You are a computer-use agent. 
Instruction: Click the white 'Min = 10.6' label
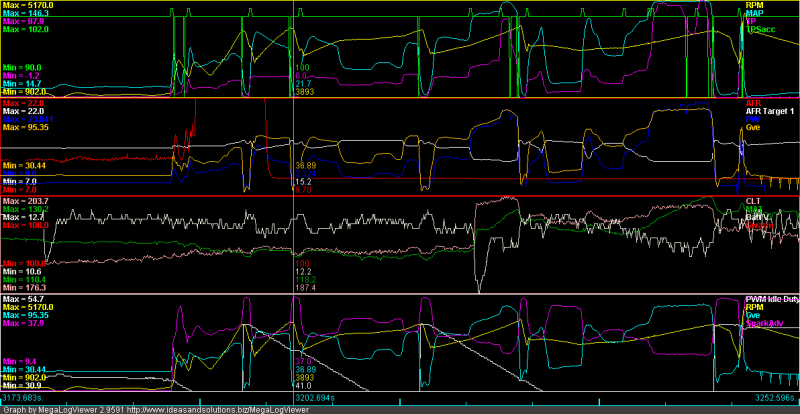[20, 272]
